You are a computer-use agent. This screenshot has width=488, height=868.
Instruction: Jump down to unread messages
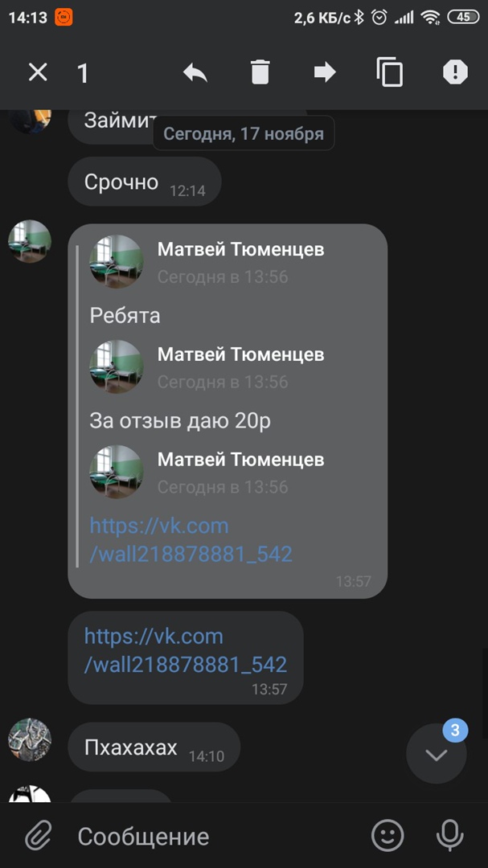click(437, 753)
